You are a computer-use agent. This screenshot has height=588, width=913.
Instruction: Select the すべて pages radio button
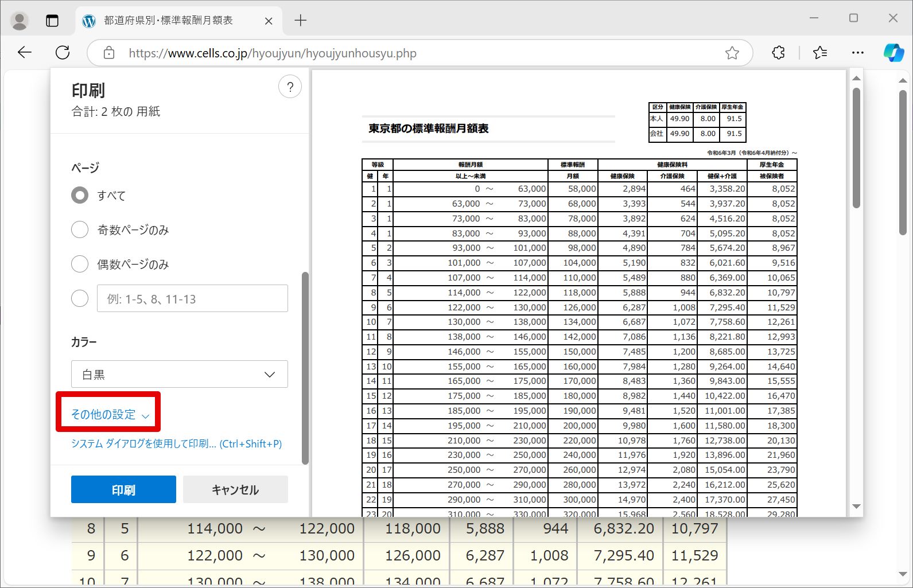point(80,196)
